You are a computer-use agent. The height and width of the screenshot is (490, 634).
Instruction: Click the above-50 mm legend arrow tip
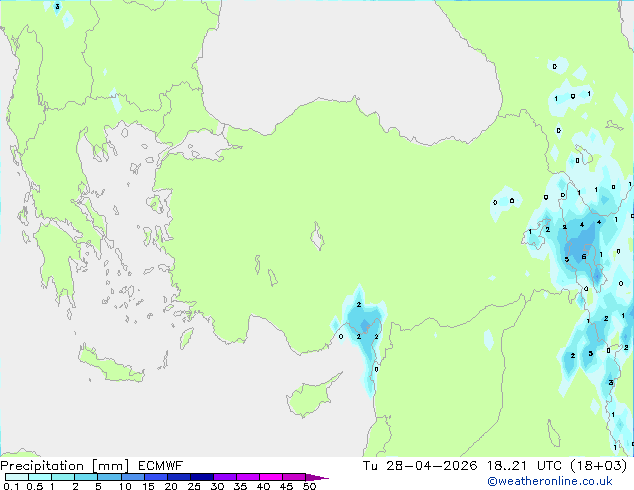click(317, 477)
